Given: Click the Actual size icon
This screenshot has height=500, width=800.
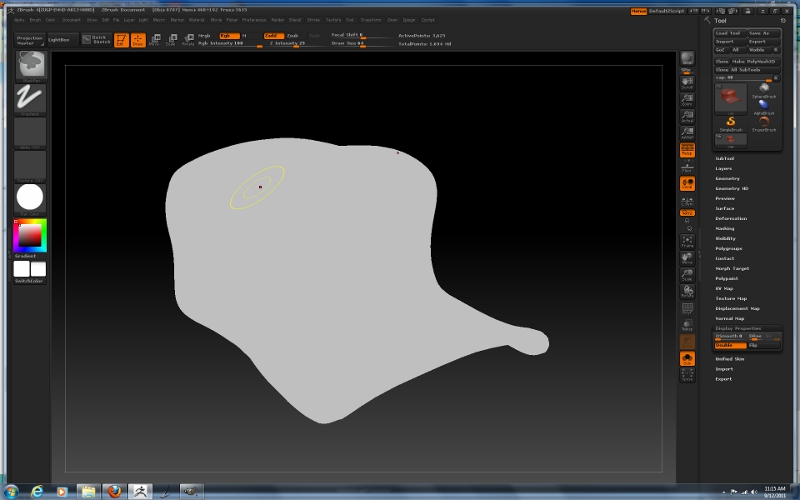Looking at the screenshot, I should (687, 116).
